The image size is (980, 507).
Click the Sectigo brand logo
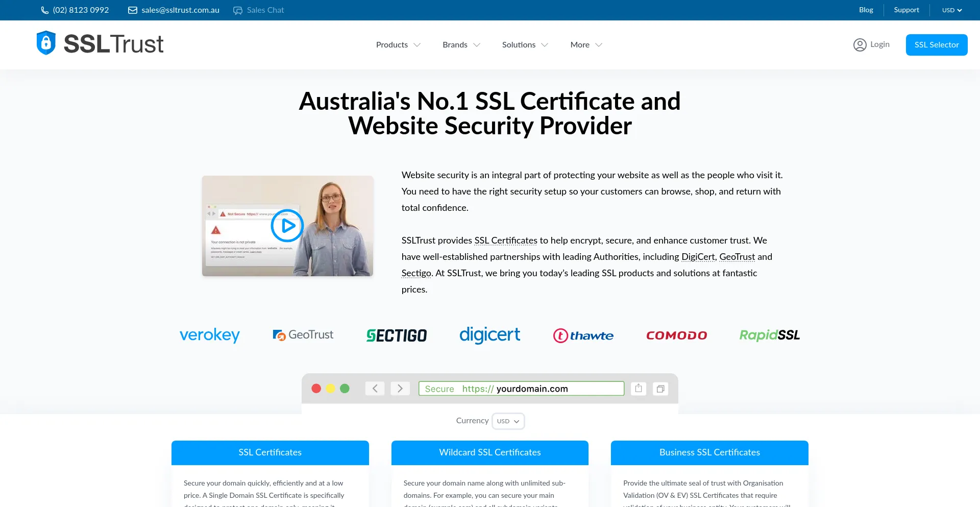coord(397,335)
